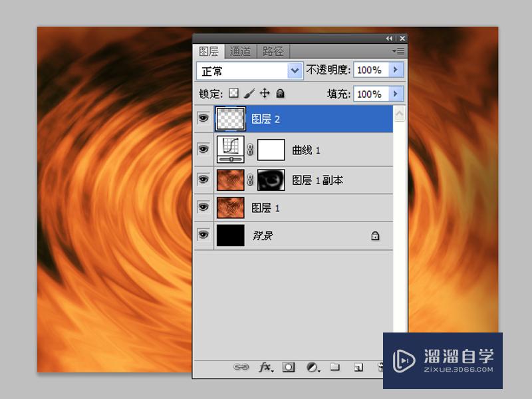Collapse the panel with double arrows

[x=389, y=39]
